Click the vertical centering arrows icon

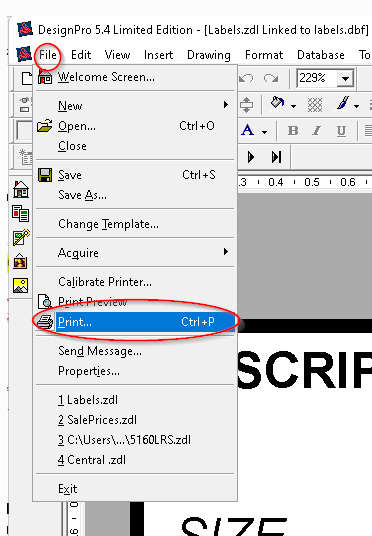pos(247,105)
